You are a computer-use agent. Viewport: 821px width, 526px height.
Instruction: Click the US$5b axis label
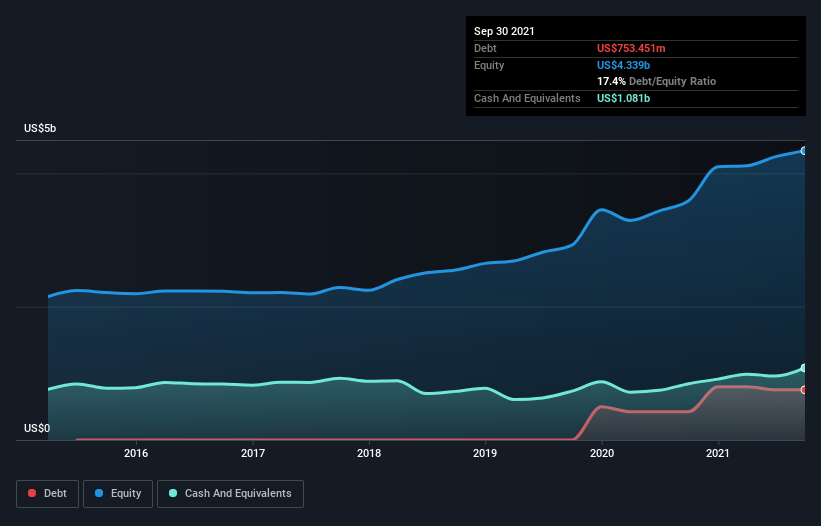(x=40, y=128)
